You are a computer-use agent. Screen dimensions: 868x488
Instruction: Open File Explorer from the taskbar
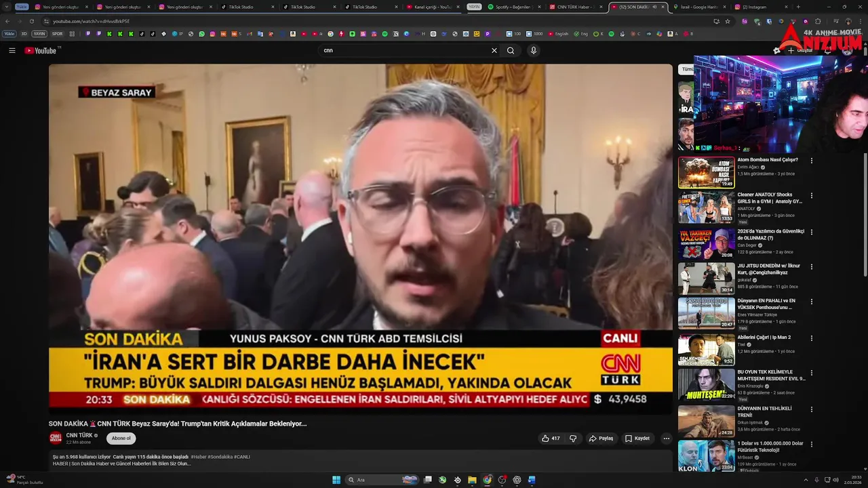472,480
